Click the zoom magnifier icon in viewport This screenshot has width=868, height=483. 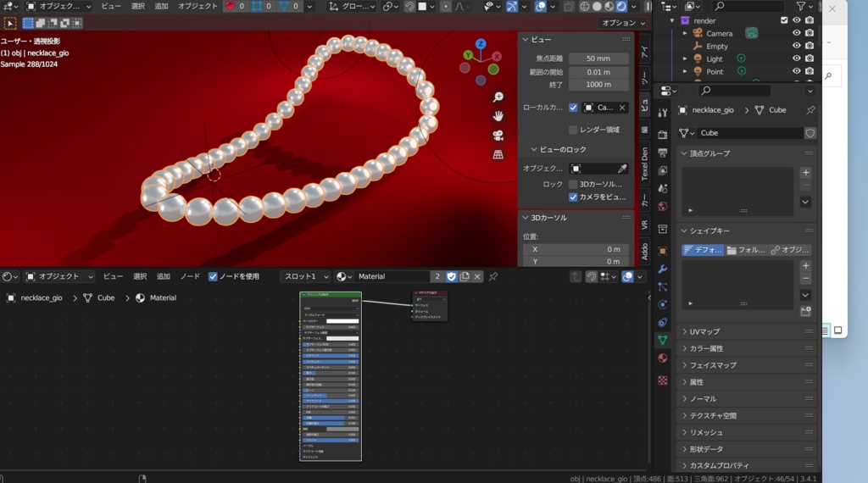click(498, 97)
